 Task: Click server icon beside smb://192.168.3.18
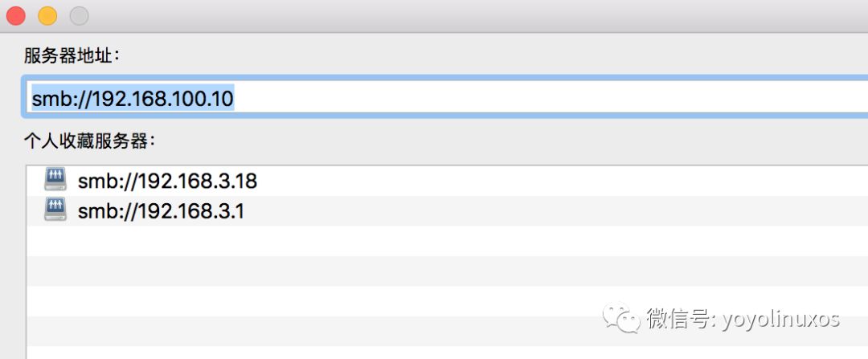[55, 179]
